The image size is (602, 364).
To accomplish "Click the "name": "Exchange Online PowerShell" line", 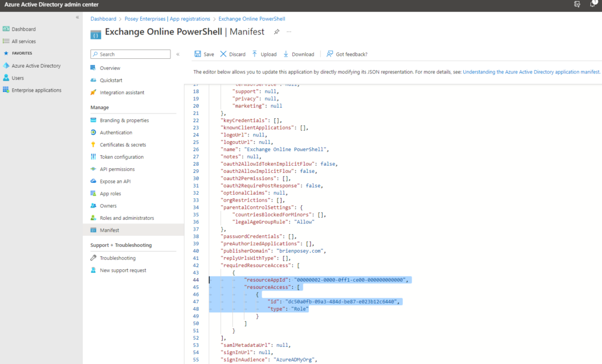I will click(x=275, y=149).
